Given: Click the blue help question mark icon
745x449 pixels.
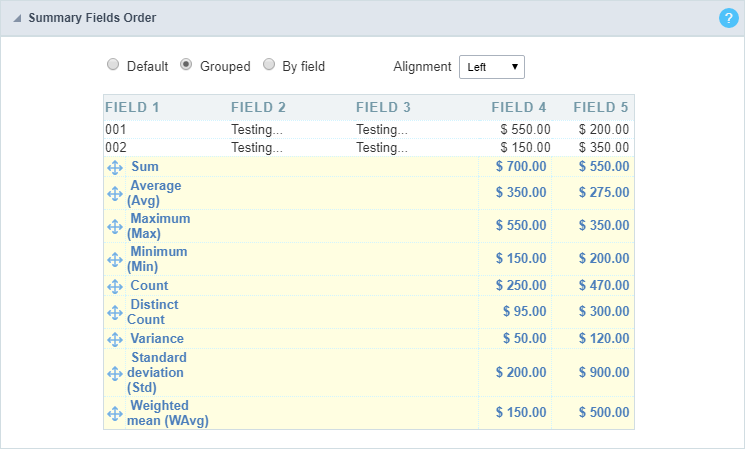Looking at the screenshot, I should [727, 18].
